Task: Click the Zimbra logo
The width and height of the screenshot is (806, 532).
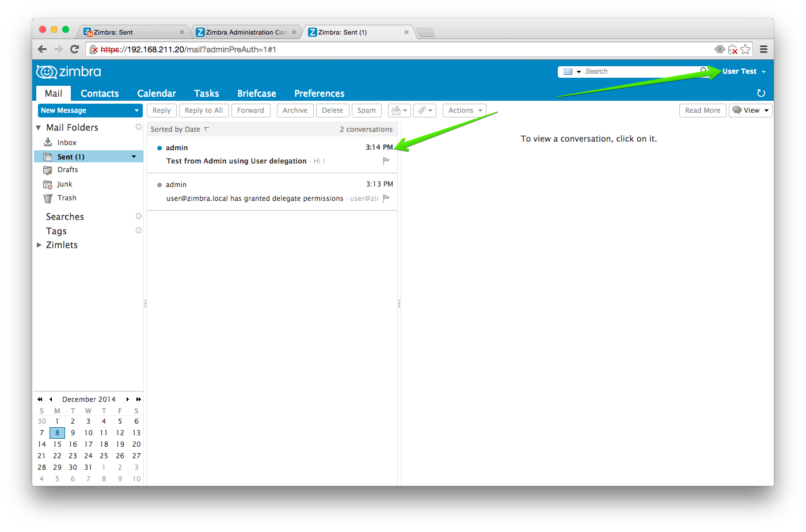Action: 69,71
